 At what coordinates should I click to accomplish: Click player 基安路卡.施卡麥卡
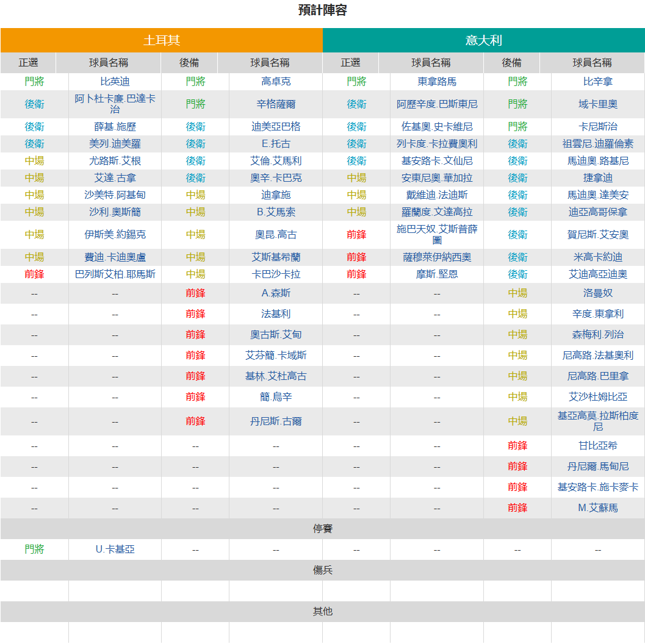(x=597, y=487)
